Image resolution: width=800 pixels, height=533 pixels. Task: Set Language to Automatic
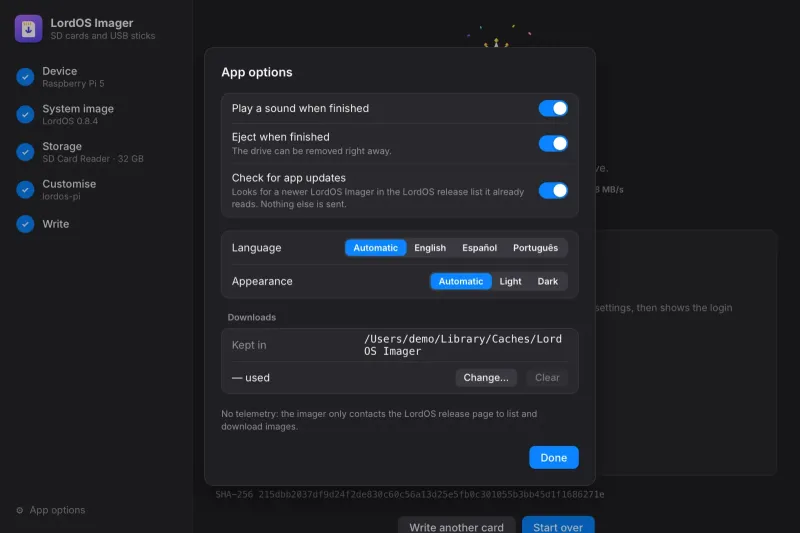pyautogui.click(x=376, y=248)
